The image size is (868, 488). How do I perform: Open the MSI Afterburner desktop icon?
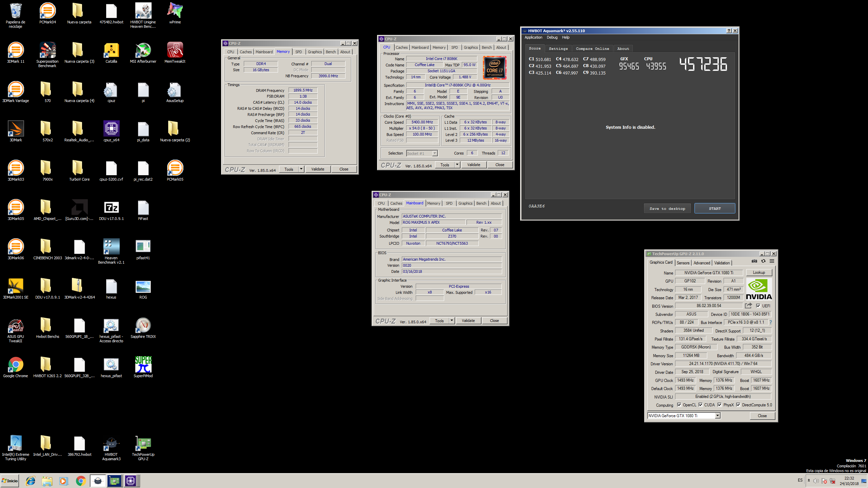point(143,53)
